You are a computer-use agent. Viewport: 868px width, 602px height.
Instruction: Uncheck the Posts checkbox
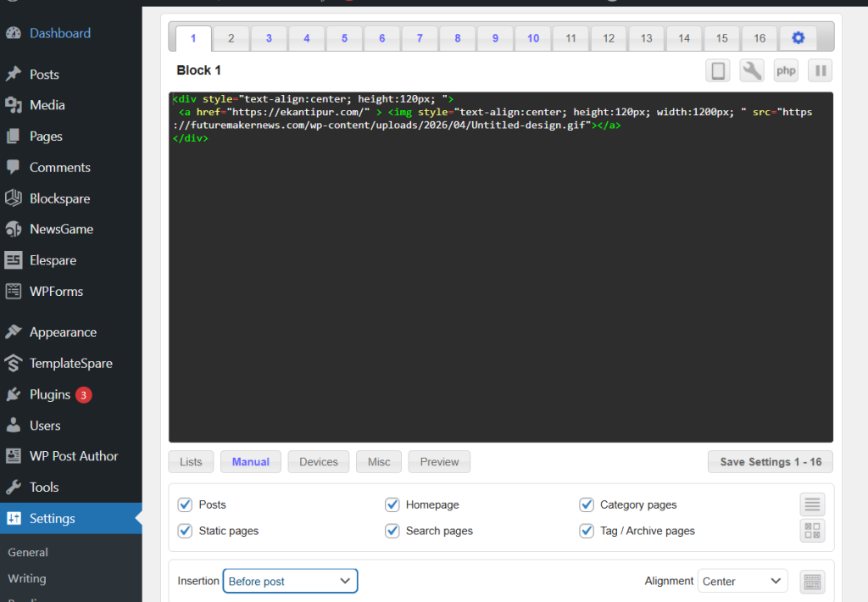pos(185,504)
